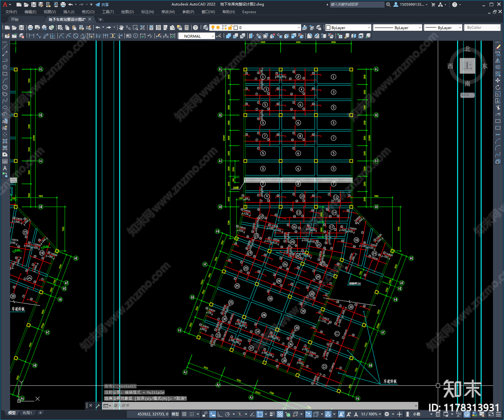Open the 文件(F) menu

coord(11,12)
